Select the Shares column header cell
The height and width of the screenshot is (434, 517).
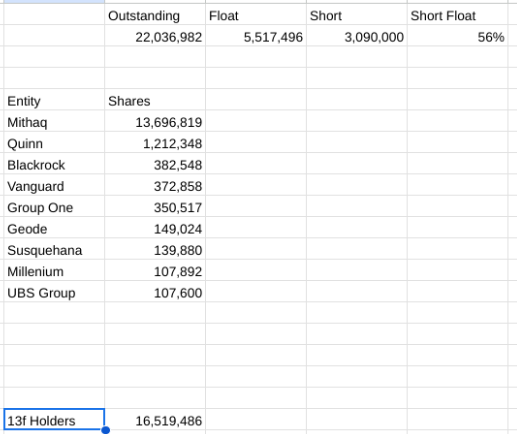point(155,100)
